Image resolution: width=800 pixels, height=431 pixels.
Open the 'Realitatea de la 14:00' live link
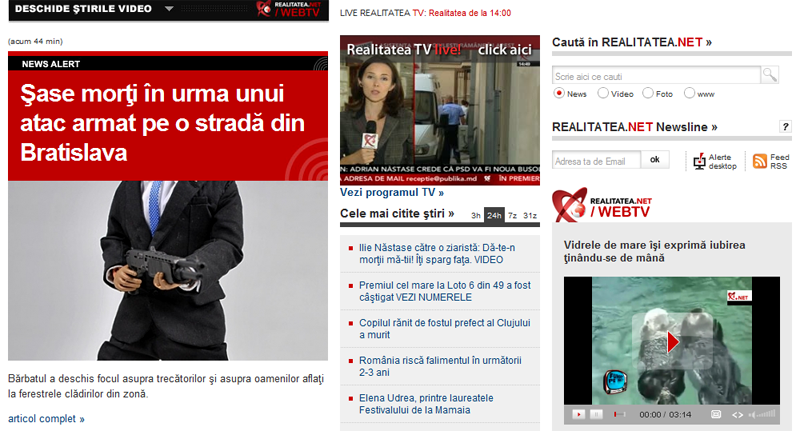coord(469,13)
